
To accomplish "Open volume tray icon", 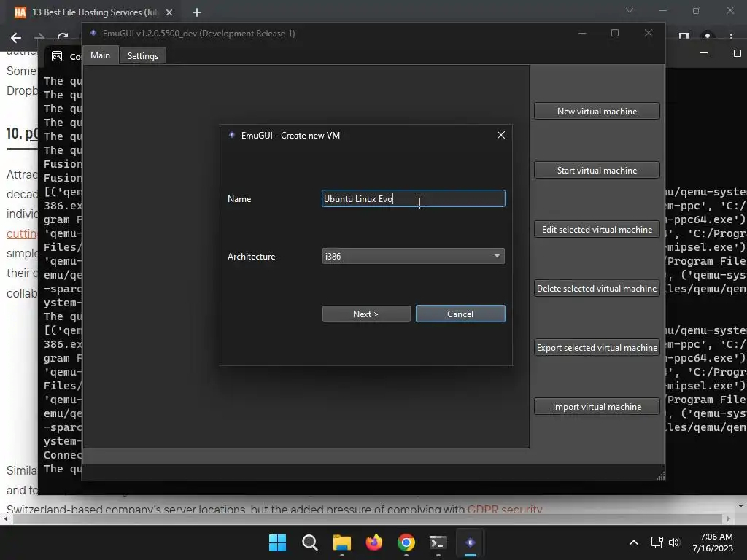I will coord(673,542).
